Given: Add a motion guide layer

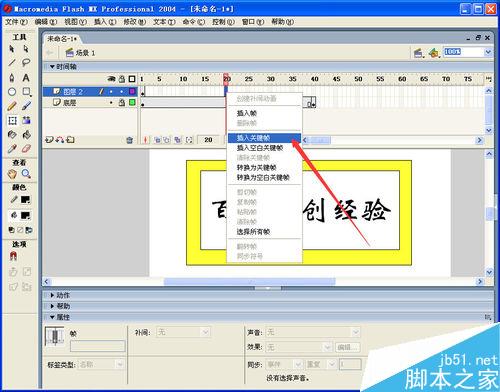Looking at the screenshot, I should pos(60,140).
